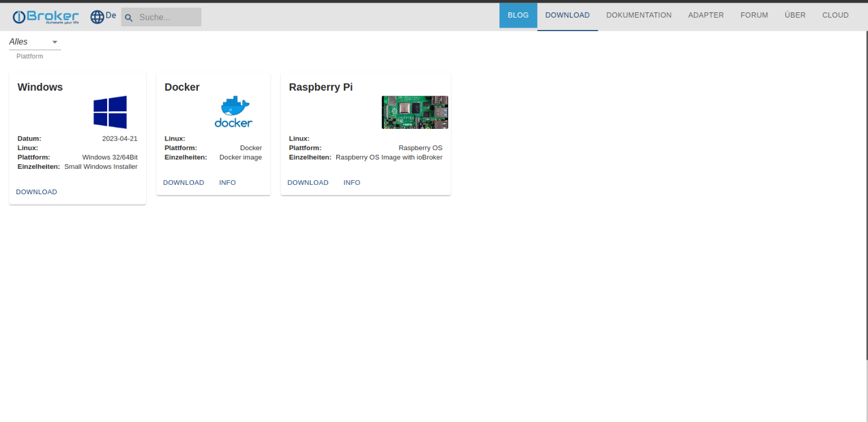Image resolution: width=868 pixels, height=422 pixels.
Task: Open the BLOG tab
Action: [518, 15]
